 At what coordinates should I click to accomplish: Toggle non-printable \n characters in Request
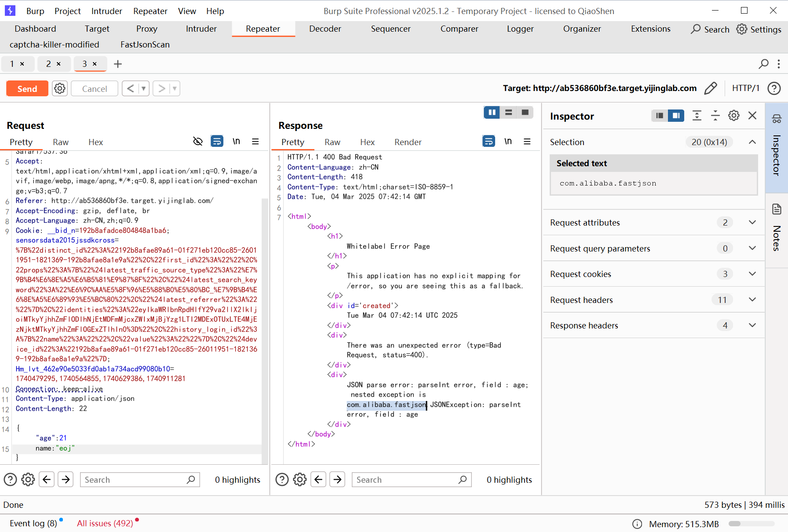coord(236,142)
